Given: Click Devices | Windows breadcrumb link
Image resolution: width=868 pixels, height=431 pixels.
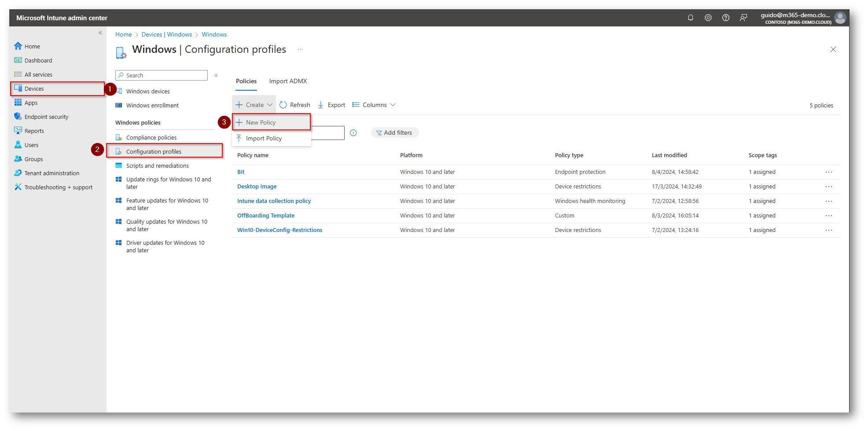Looking at the screenshot, I should 167,34.
